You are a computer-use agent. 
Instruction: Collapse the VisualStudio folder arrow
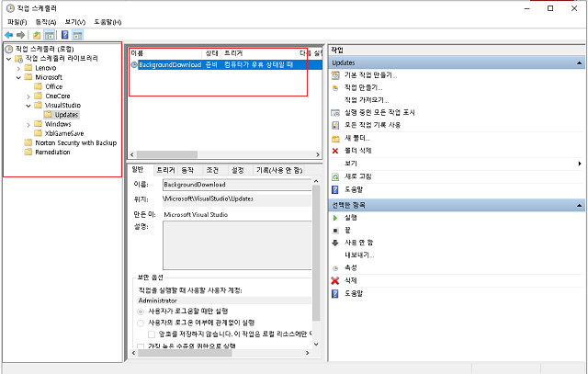click(28, 106)
